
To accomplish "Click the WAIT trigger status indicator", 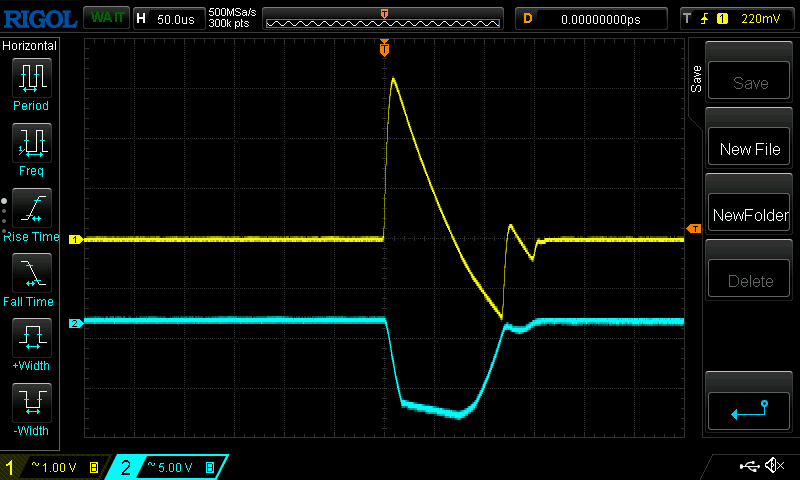I will point(103,18).
